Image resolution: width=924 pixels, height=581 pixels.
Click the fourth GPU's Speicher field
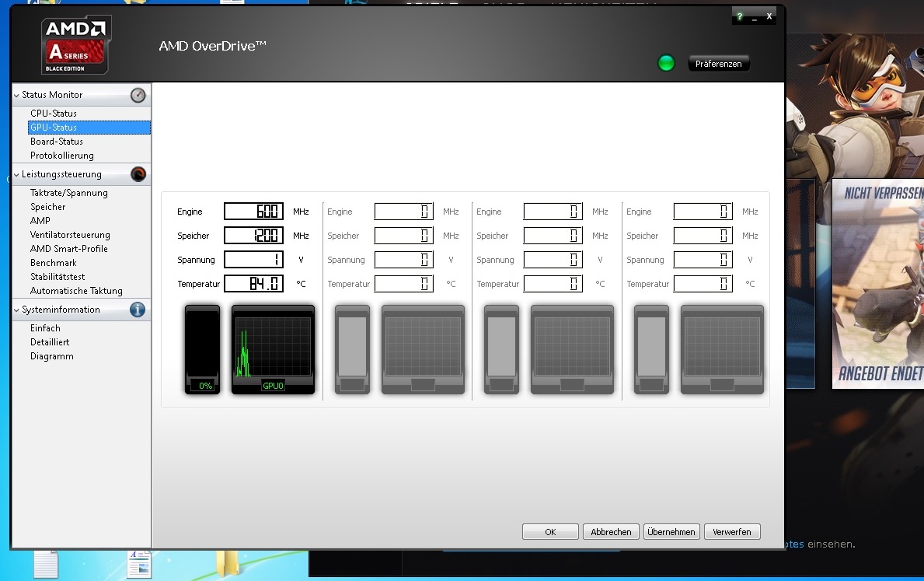703,236
